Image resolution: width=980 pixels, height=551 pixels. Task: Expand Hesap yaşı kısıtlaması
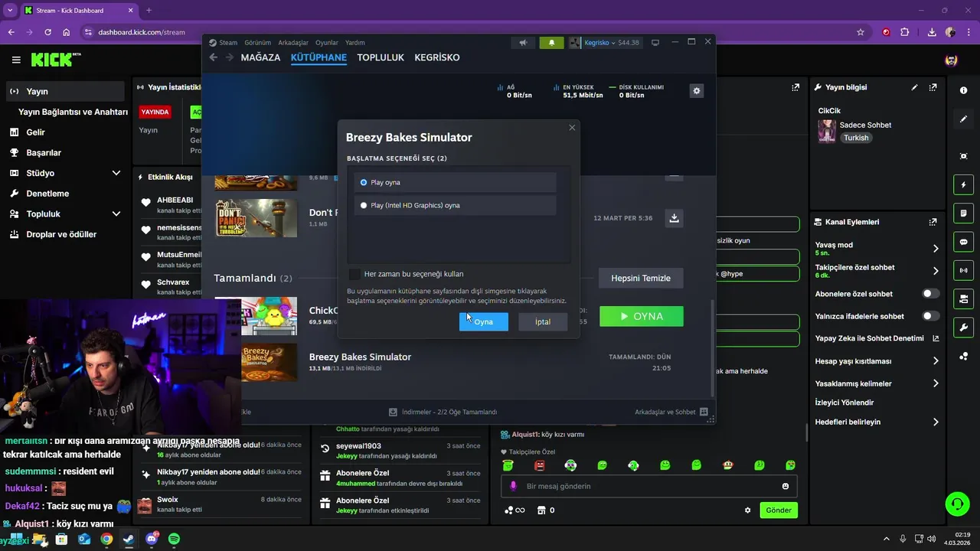pyautogui.click(x=936, y=361)
